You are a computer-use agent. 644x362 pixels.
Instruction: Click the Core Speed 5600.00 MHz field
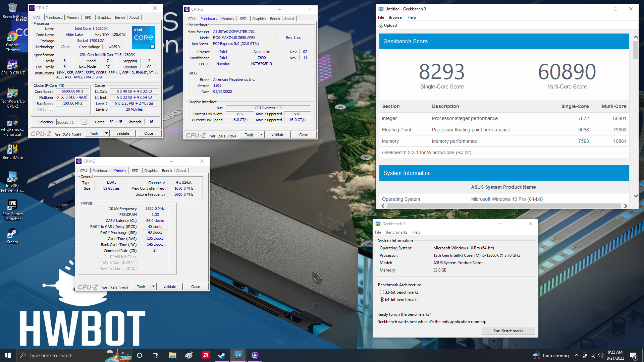tap(72, 91)
